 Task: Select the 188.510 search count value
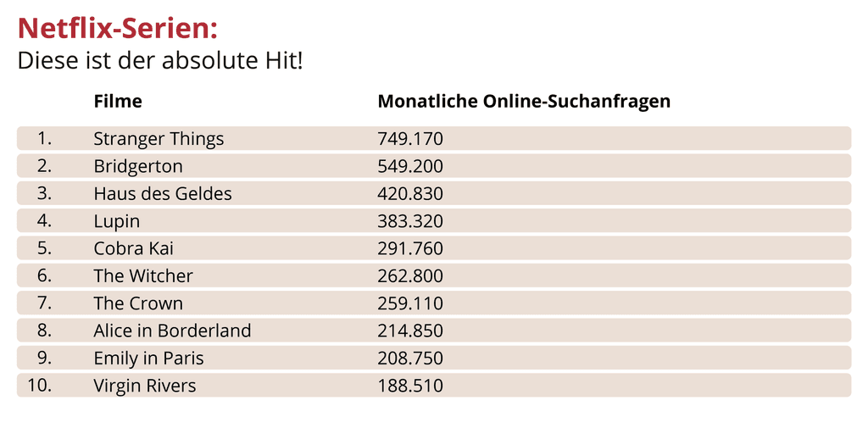(410, 386)
